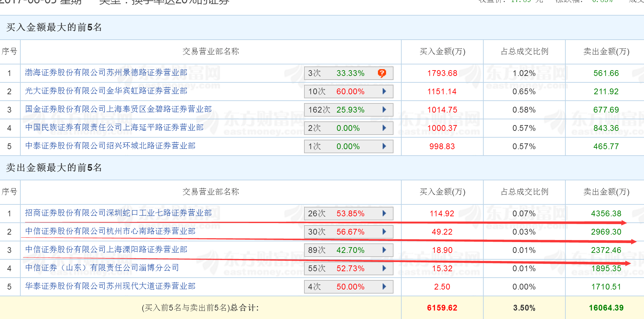This screenshot has width=644, height=319.
Task: Expand arrow for 中国民族证券上海延平路 2次 row
Action: pos(384,128)
